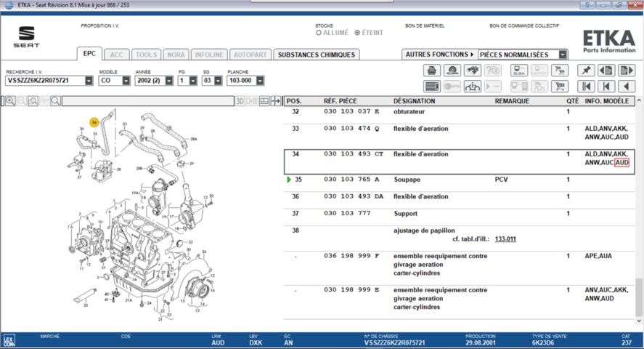Click BON DE COMMANDE COLLECTIF label
This screenshot has width=644, height=349.
coord(524,26)
